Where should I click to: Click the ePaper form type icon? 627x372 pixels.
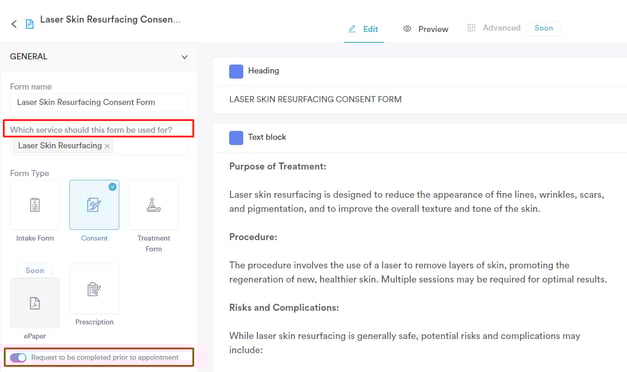coord(35,303)
